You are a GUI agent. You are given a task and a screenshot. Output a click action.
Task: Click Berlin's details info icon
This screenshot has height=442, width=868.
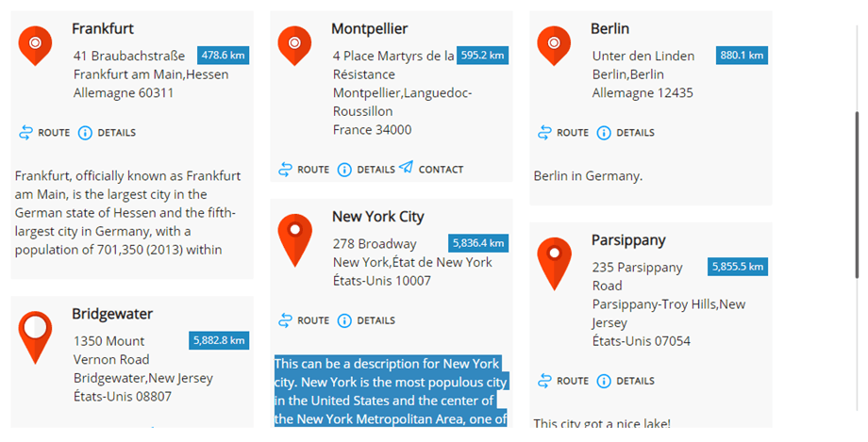[x=604, y=133]
